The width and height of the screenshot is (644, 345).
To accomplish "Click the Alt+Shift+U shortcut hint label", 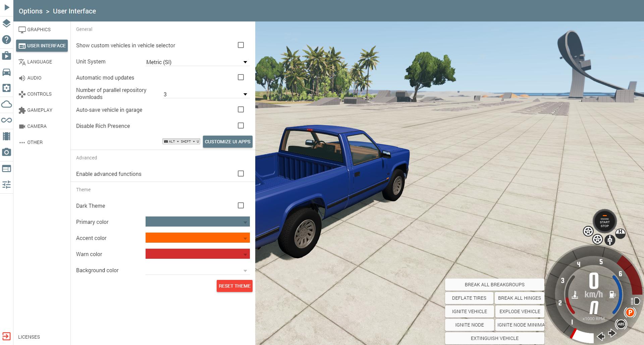I will tap(181, 142).
